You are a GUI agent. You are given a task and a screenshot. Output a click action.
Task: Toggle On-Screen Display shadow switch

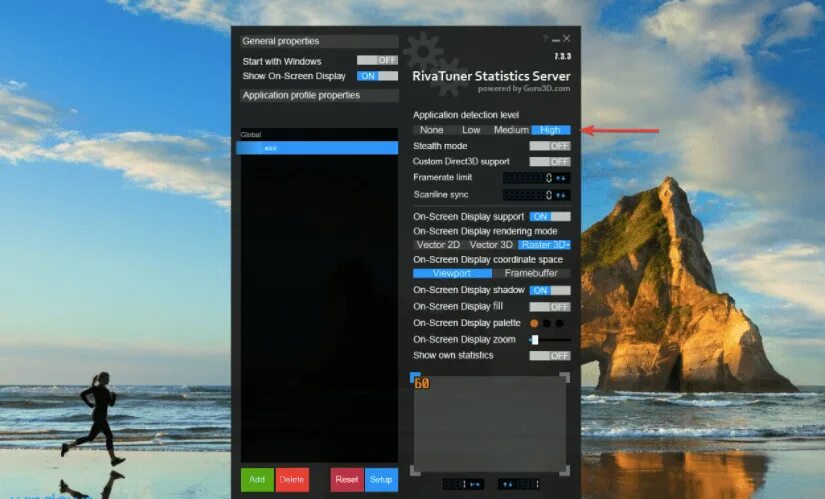pyautogui.click(x=550, y=291)
